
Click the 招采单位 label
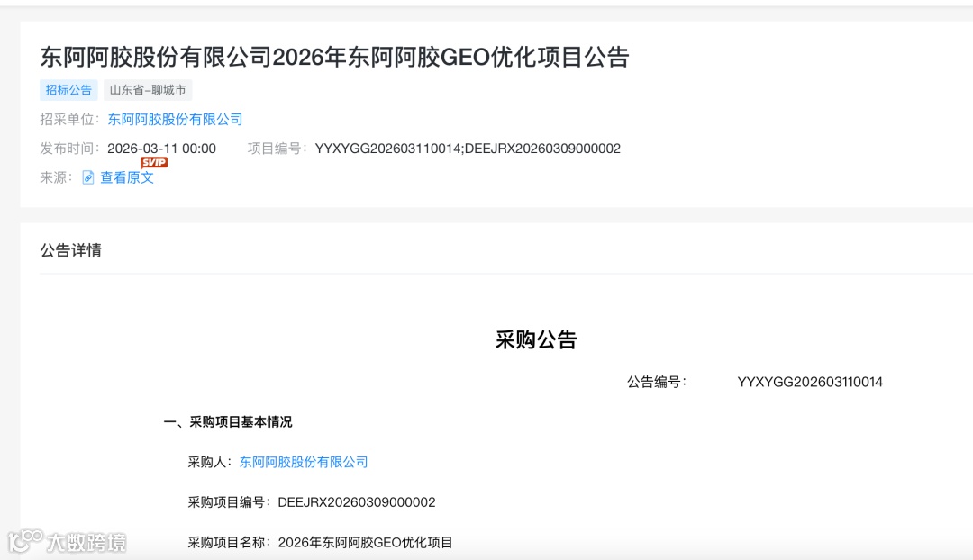69,119
